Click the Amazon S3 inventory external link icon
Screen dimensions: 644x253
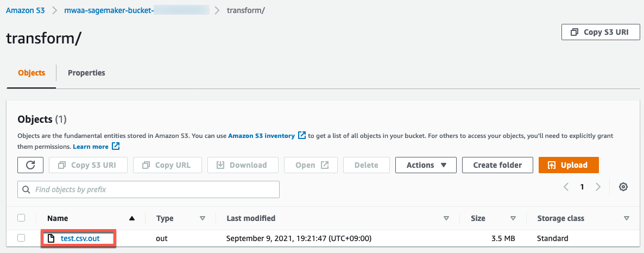(x=302, y=136)
